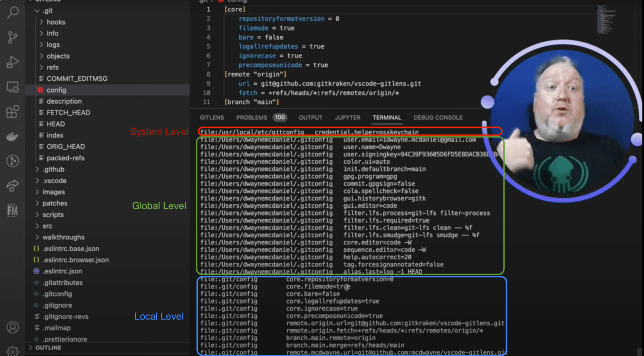This screenshot has width=644, height=356.
Task: Open the Search view in activity bar
Action: [13, 13]
